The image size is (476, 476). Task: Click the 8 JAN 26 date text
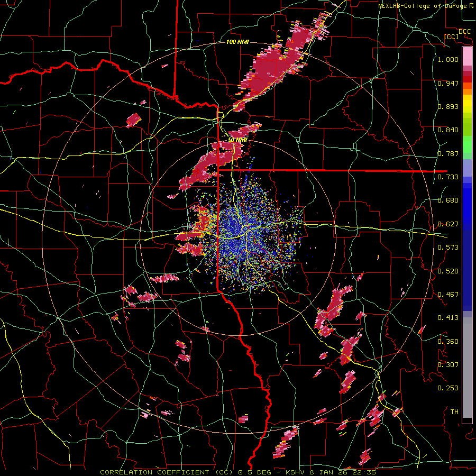point(329,472)
